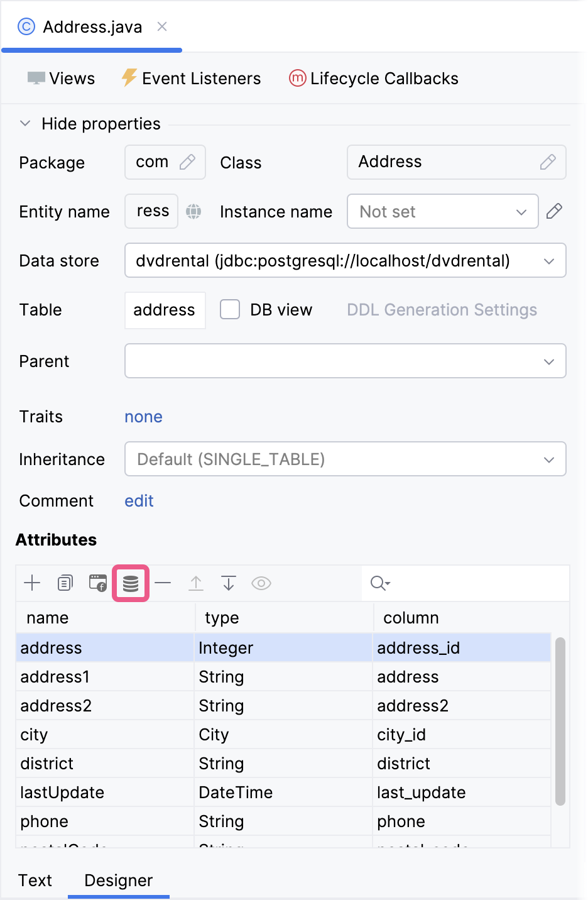Click the globe icon next to Entity name

point(193,211)
